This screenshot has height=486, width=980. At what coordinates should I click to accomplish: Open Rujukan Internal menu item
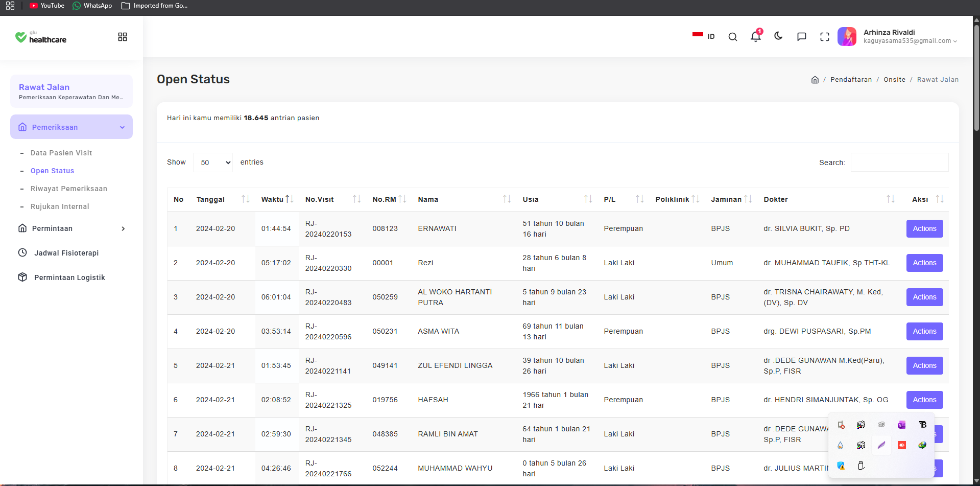60,206
